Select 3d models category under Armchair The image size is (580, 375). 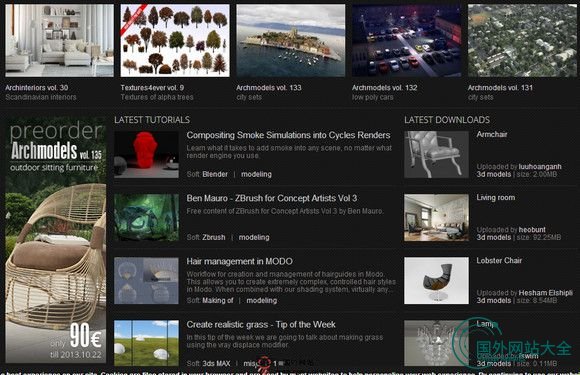tap(493, 174)
